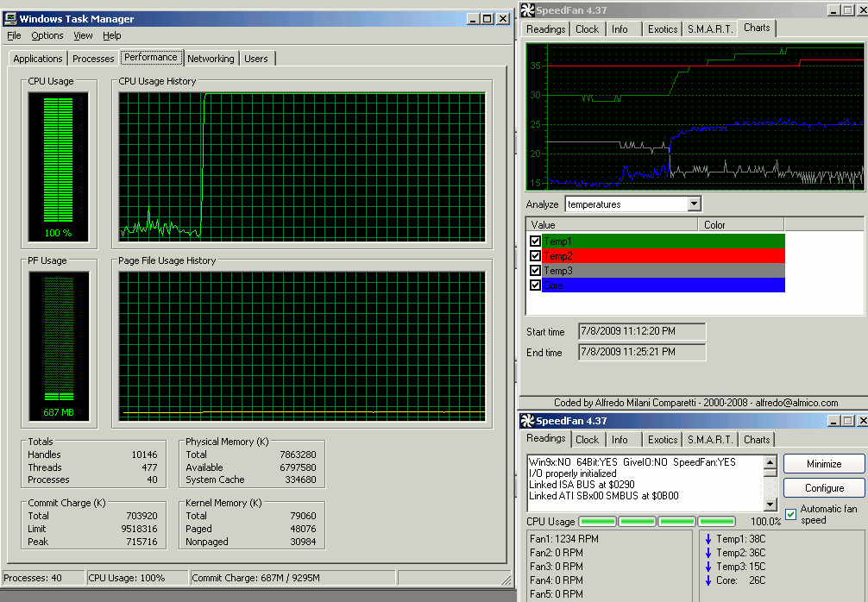
Task: Uncheck the Temp2 chart checkbox
Action: tap(535, 255)
